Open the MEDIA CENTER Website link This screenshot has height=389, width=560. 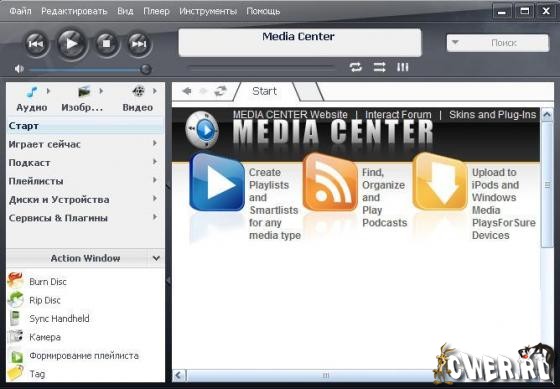pos(290,115)
